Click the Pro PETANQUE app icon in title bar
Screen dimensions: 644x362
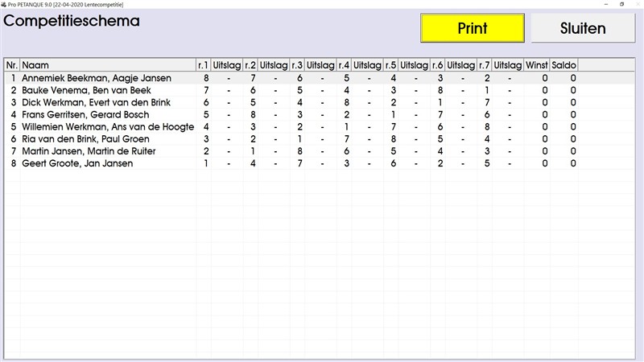click(4, 4)
